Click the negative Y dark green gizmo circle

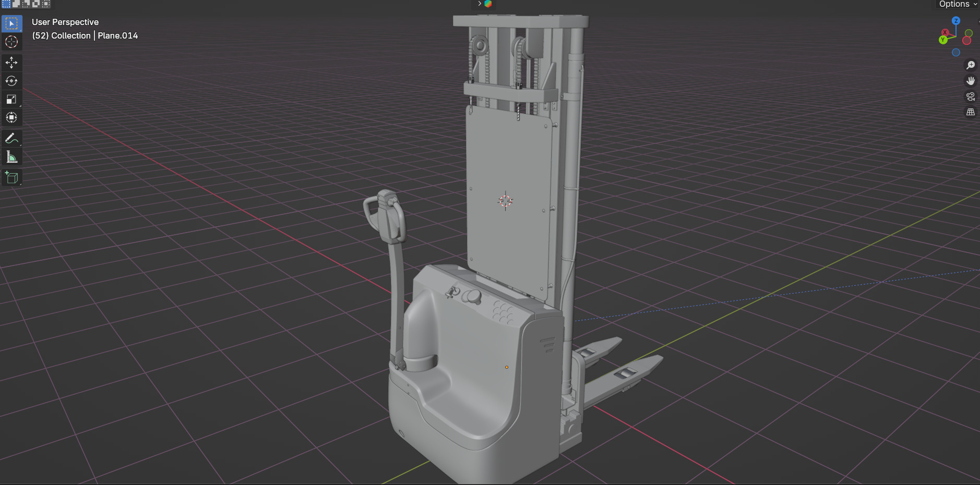coord(969,33)
